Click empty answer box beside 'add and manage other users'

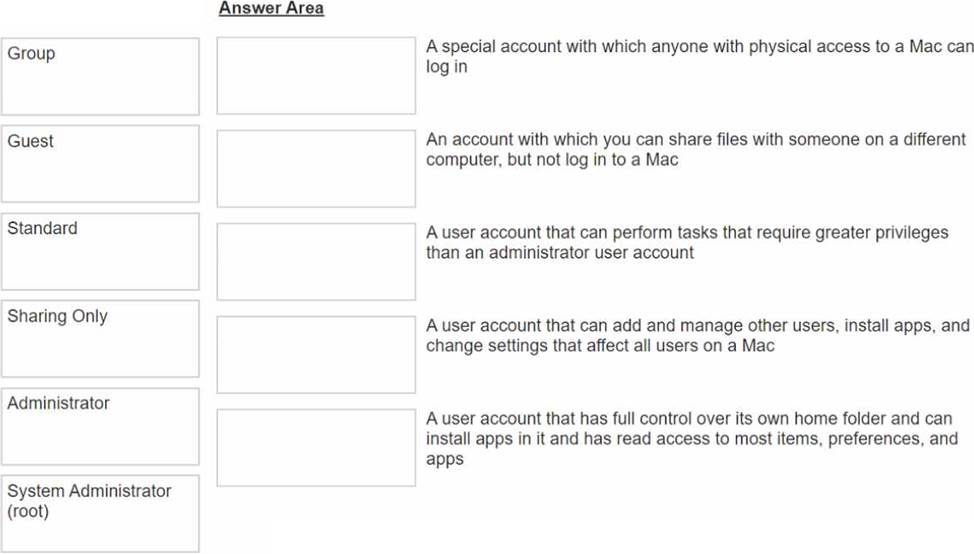[x=316, y=355]
